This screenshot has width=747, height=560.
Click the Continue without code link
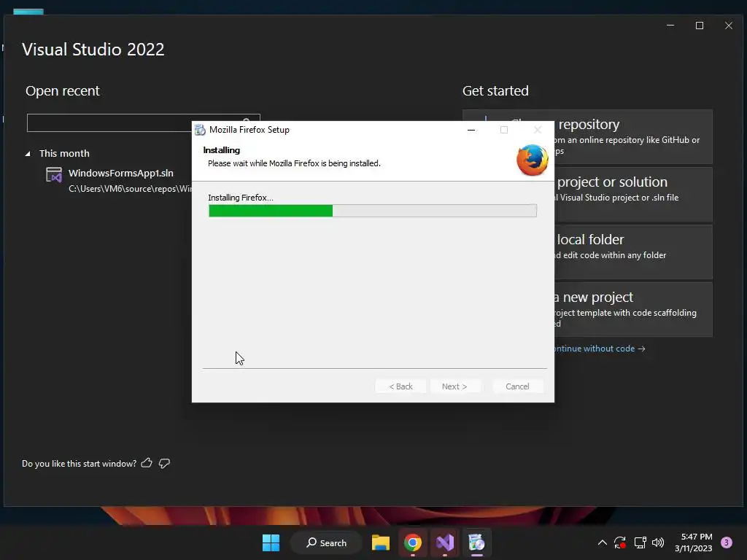[600, 349]
